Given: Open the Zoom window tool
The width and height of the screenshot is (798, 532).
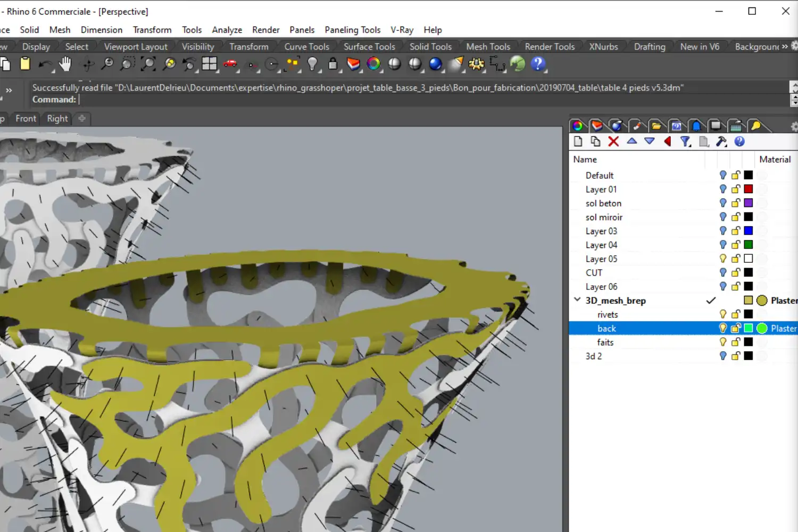Looking at the screenshot, I should coord(128,64).
